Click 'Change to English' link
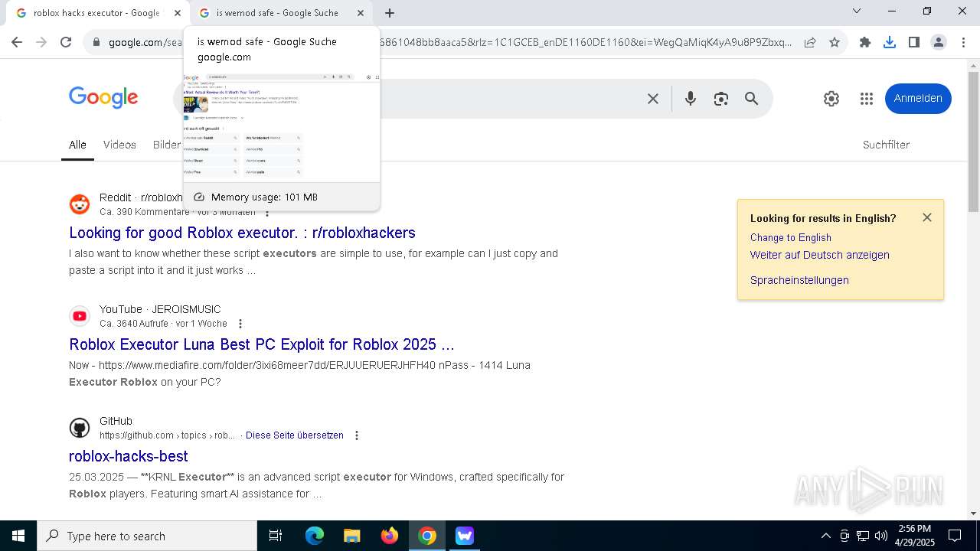980x551 pixels. pyautogui.click(x=791, y=237)
